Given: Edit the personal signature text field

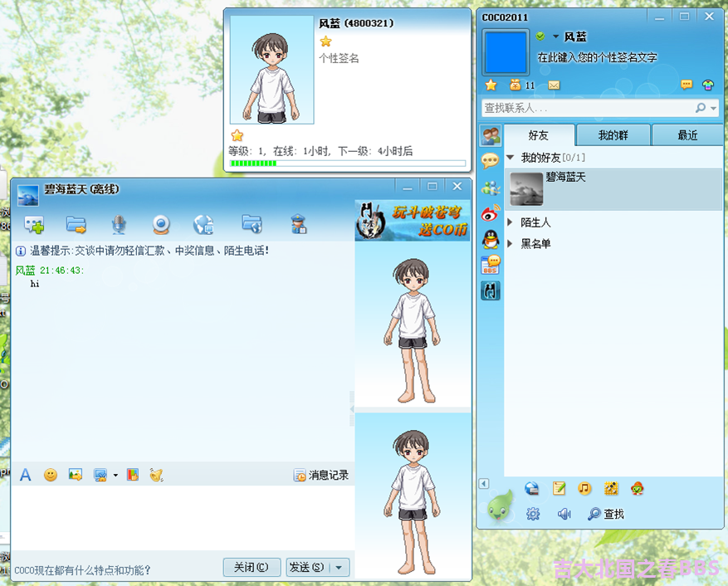Looking at the screenshot, I should tap(597, 57).
